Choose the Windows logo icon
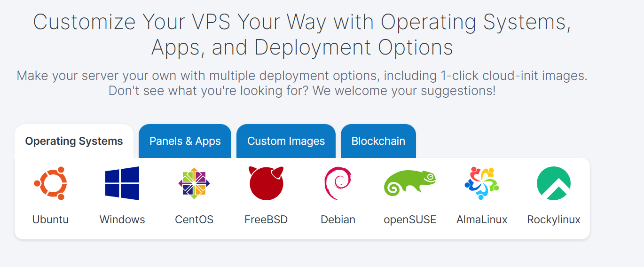644x267 pixels. point(122,183)
